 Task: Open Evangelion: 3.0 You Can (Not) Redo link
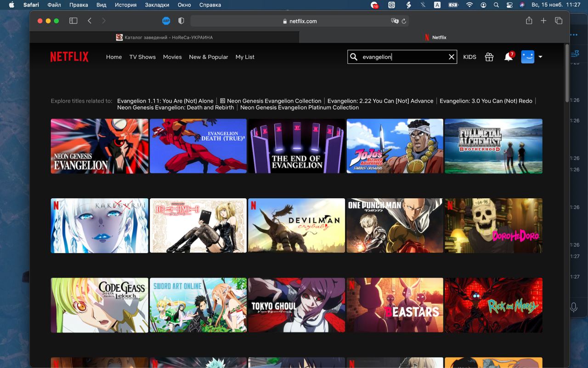(486, 101)
